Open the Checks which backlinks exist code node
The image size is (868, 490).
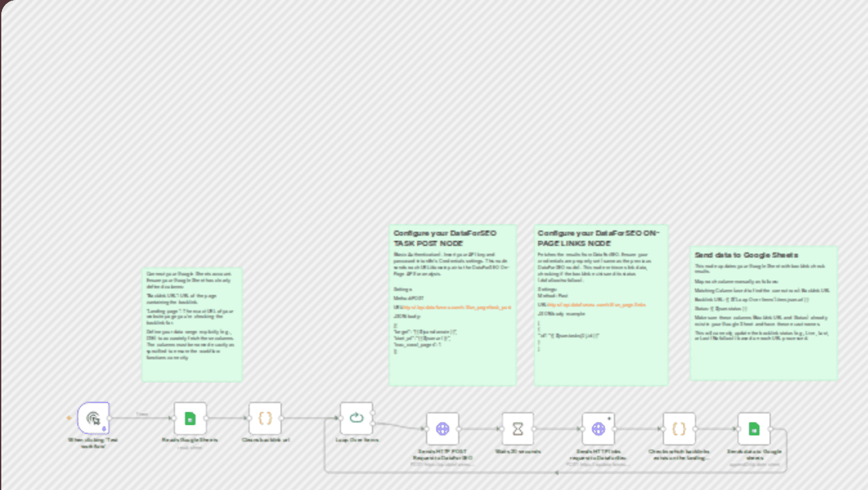pyautogui.click(x=679, y=429)
